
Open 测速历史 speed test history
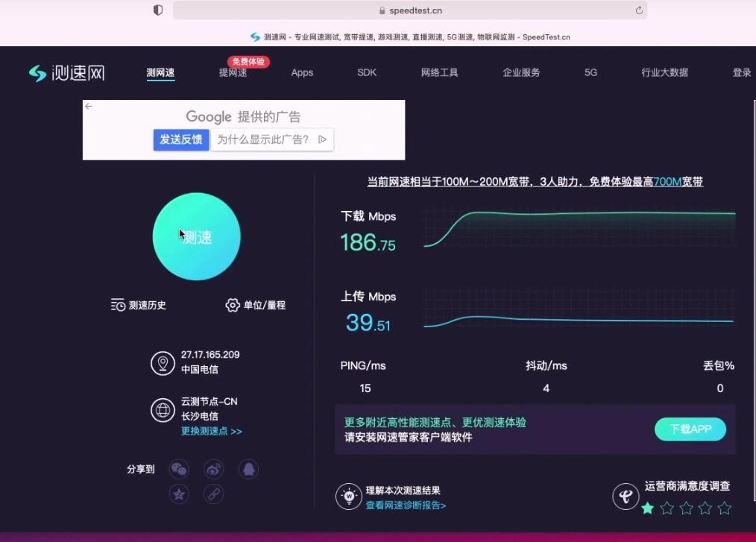pos(138,305)
